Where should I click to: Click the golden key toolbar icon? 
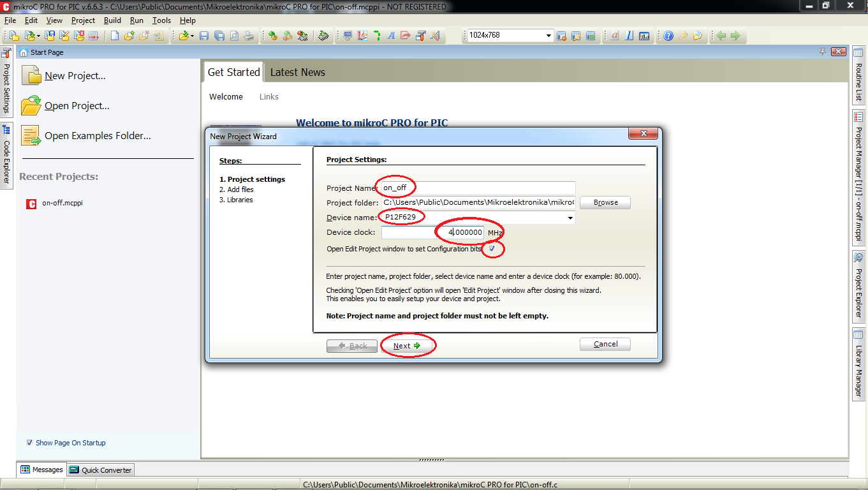click(x=683, y=36)
